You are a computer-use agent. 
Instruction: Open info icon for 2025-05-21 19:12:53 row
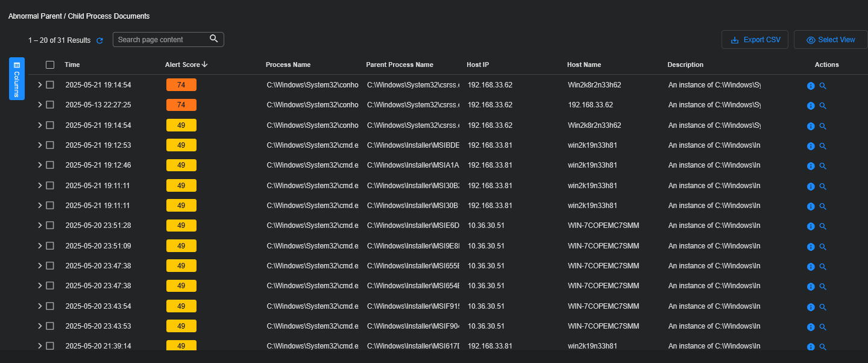pyautogui.click(x=811, y=146)
